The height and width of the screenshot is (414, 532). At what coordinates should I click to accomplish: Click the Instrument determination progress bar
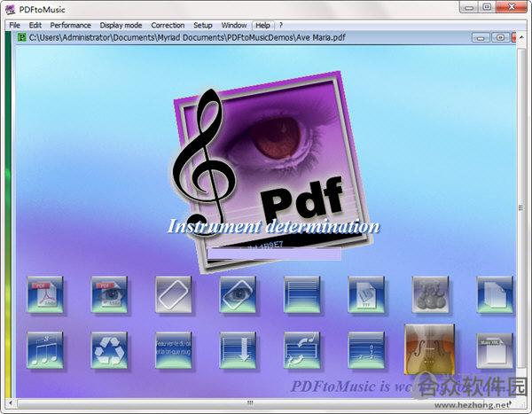pyautogui.click(x=274, y=254)
